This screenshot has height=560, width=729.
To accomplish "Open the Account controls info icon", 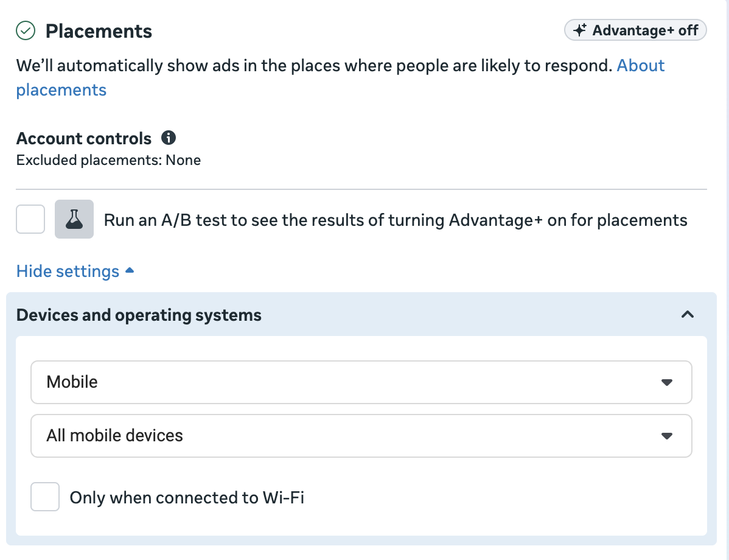I will [169, 138].
